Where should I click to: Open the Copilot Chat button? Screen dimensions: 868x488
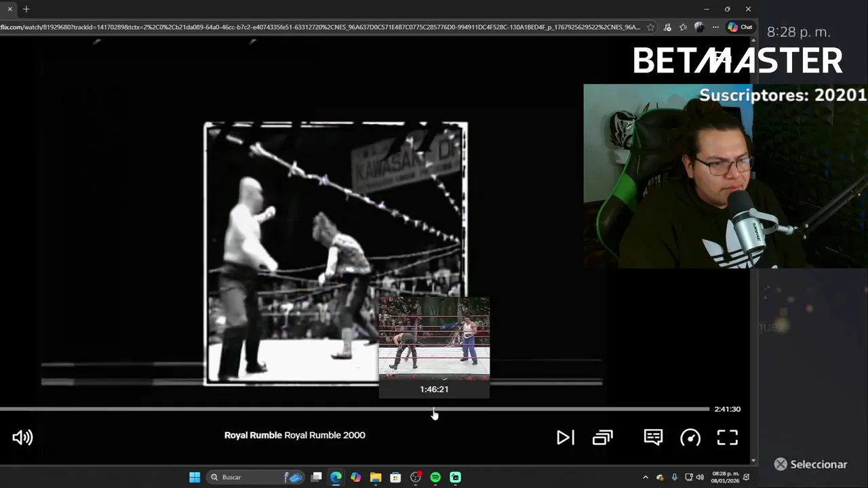740,27
